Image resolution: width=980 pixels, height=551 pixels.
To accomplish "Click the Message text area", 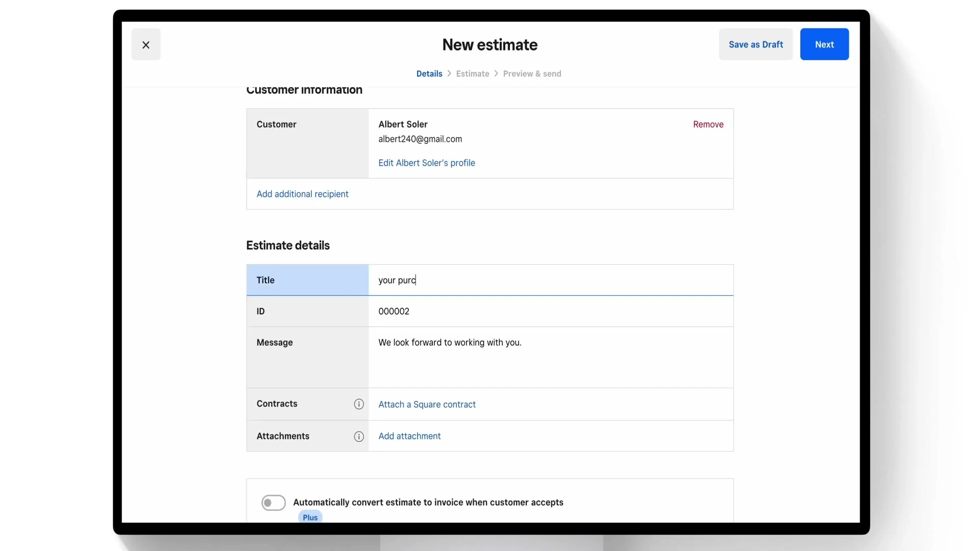I will (x=550, y=357).
